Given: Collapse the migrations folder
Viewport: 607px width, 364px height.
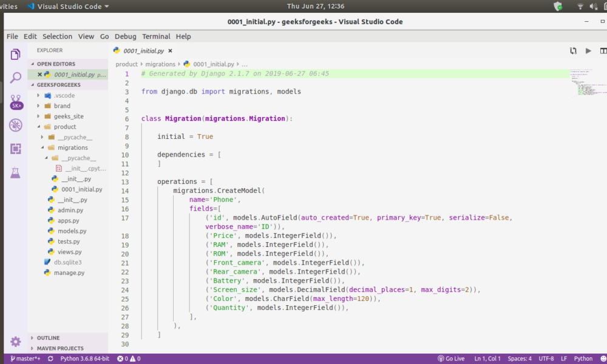Looking at the screenshot, I should [x=72, y=147].
